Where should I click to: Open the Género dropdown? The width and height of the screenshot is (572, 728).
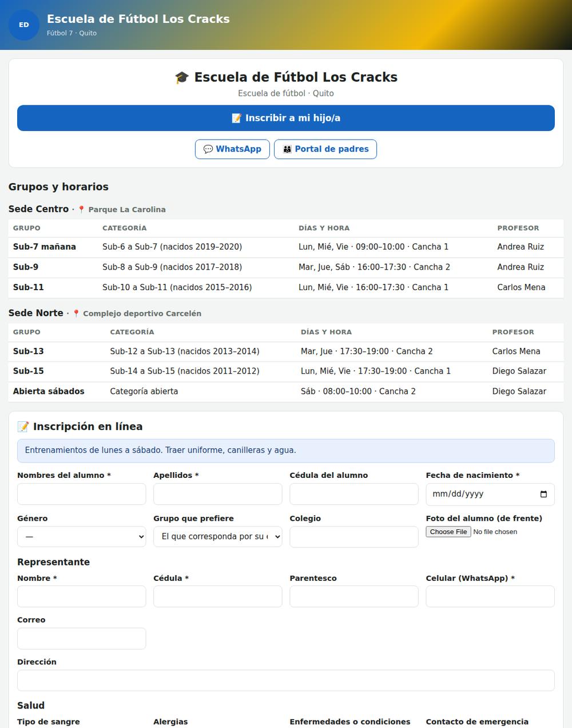tap(82, 537)
